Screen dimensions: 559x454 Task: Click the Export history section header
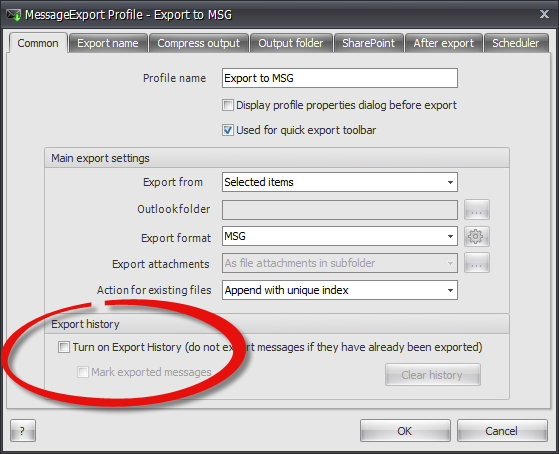(x=277, y=324)
